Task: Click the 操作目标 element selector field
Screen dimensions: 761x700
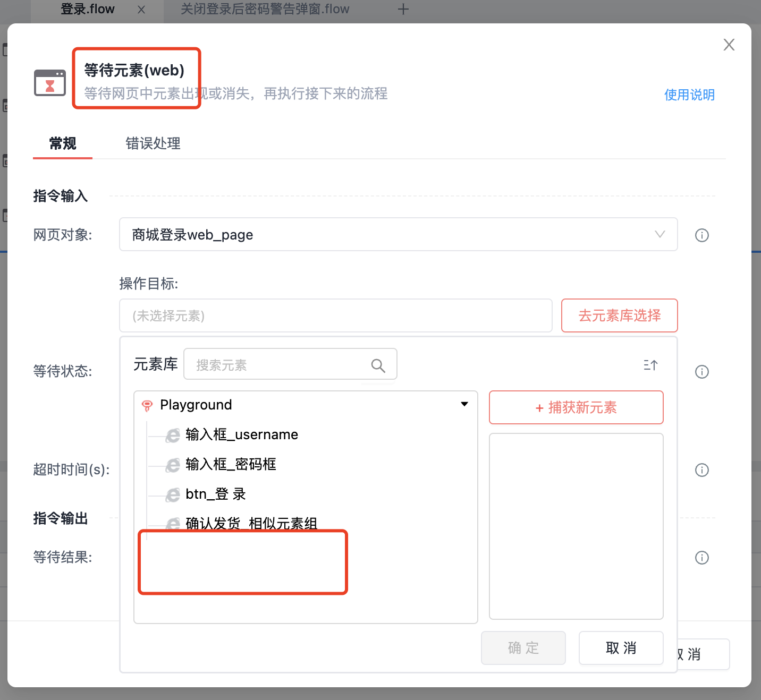Action: (335, 315)
